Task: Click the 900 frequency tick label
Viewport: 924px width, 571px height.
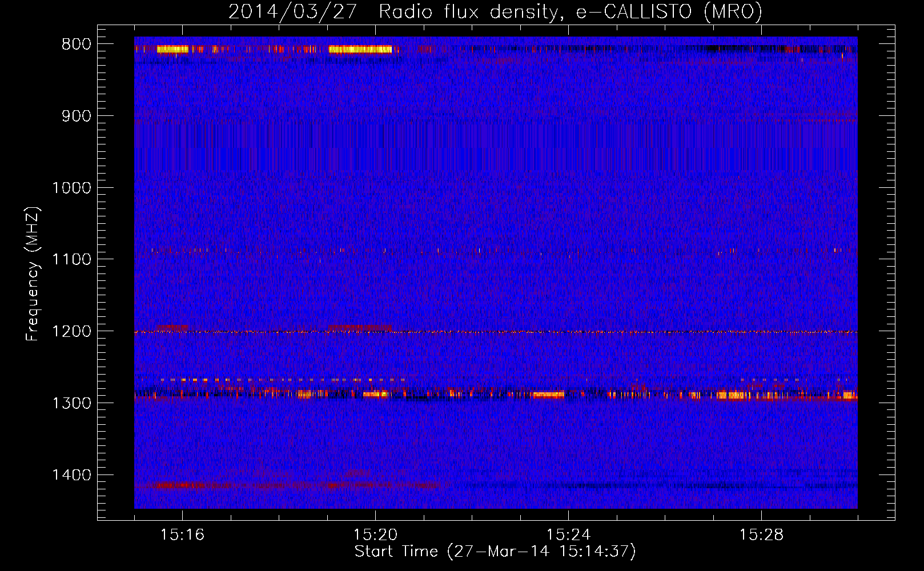Action: coord(76,116)
